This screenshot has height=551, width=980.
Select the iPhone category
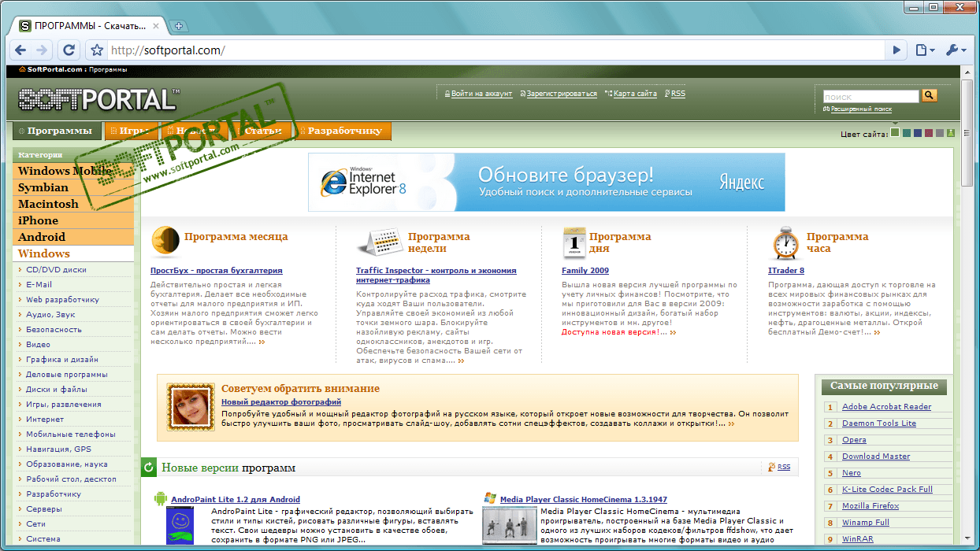pos(73,220)
